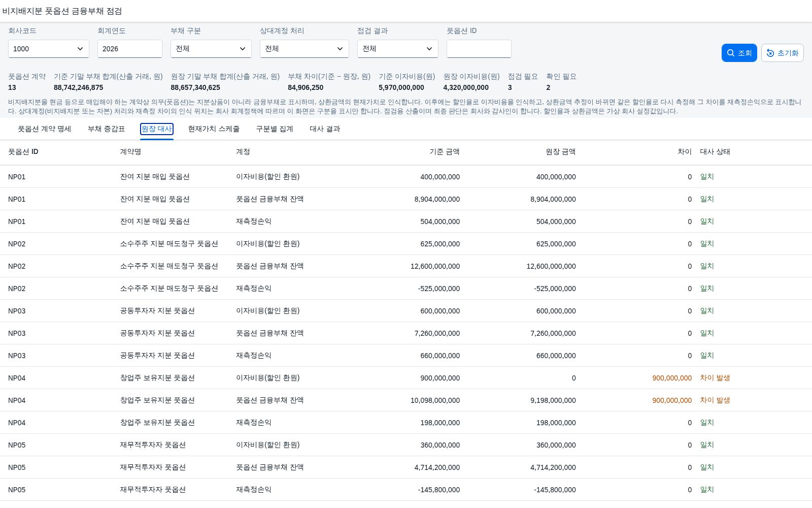Click 점검 필요 count 3

(x=510, y=87)
